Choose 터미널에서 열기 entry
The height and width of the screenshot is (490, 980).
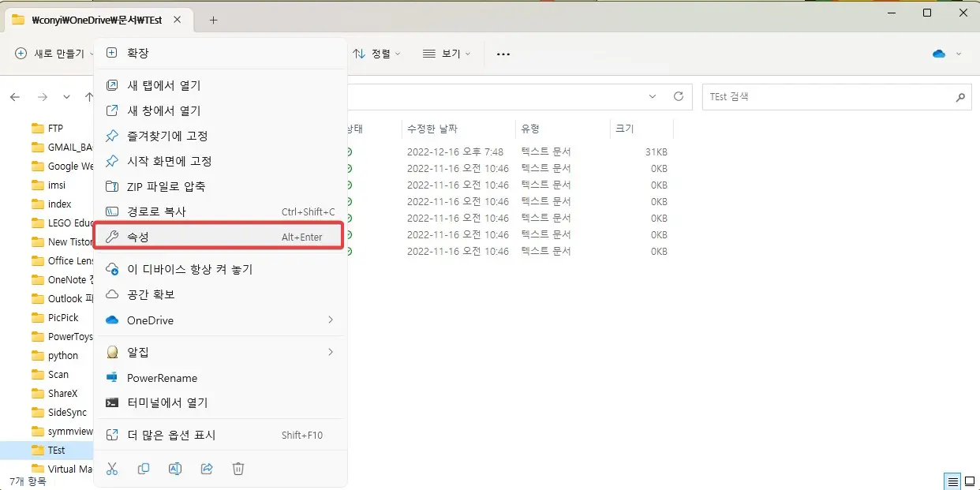click(220, 402)
